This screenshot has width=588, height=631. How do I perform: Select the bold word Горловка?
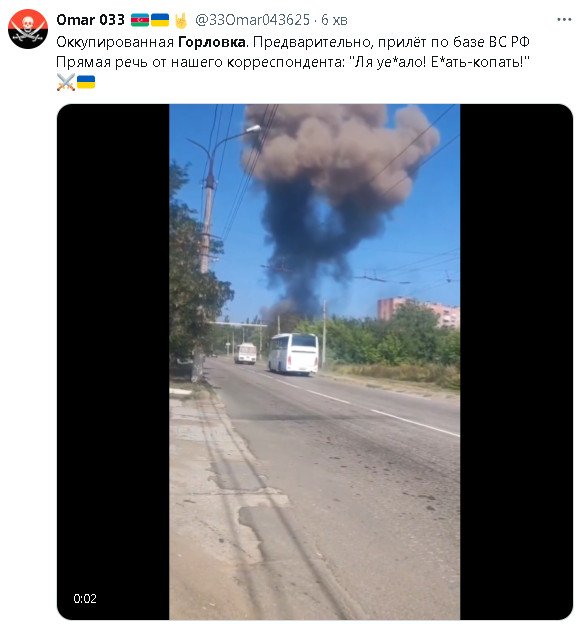(212, 42)
